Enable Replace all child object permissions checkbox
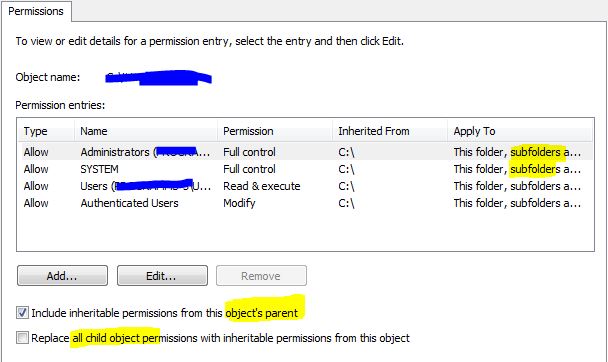Screen dimensions: 608x362 (x=22, y=338)
